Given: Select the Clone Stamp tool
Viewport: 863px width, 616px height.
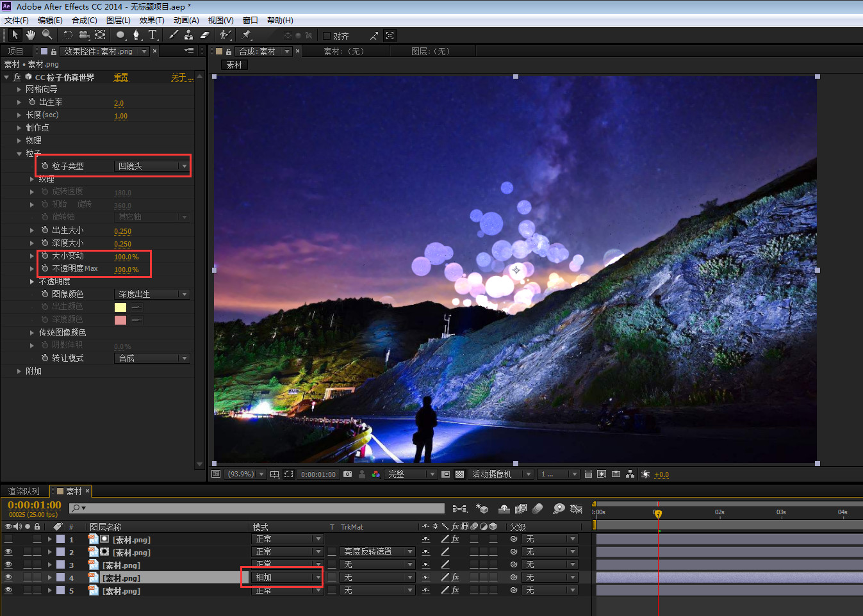Looking at the screenshot, I should pos(189,35).
